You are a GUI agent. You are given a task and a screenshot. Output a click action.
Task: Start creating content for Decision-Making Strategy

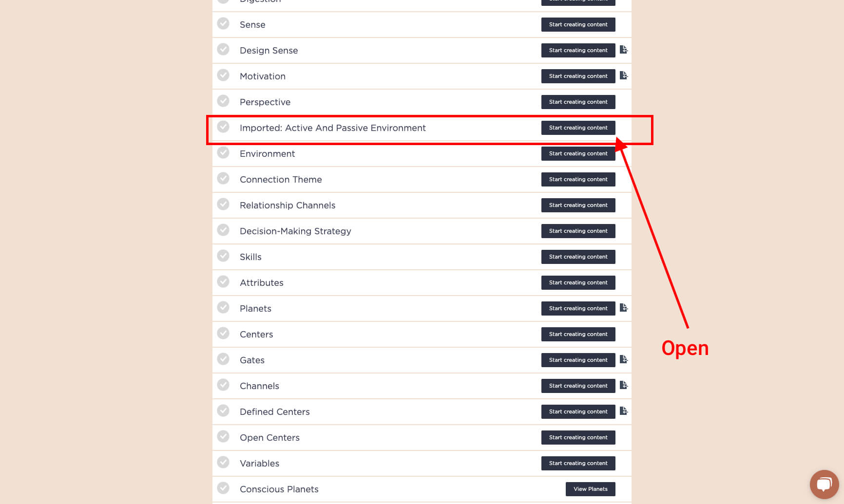point(578,231)
